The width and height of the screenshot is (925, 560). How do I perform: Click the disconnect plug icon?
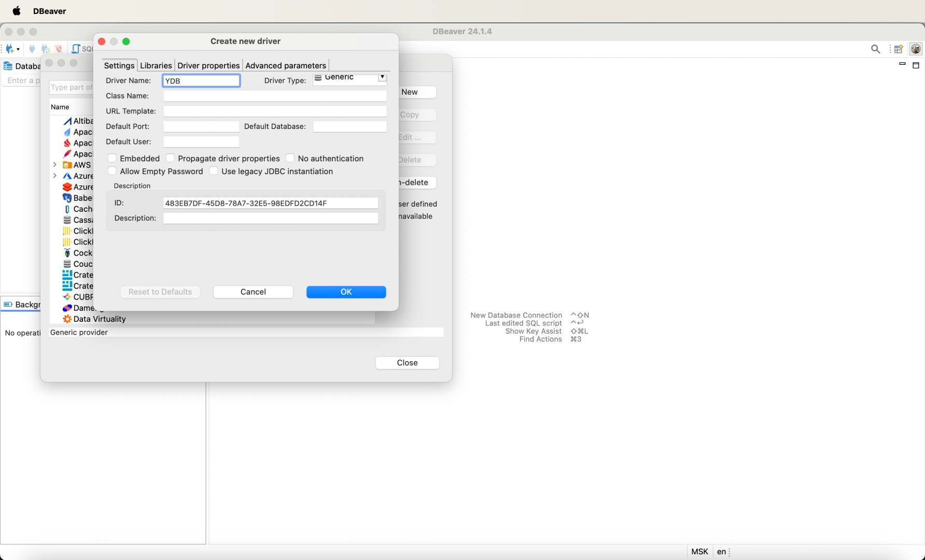tap(59, 49)
